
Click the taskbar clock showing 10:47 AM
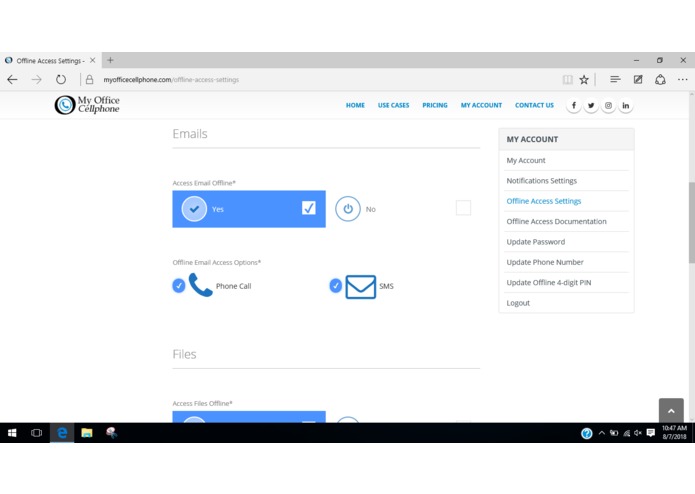(674, 432)
